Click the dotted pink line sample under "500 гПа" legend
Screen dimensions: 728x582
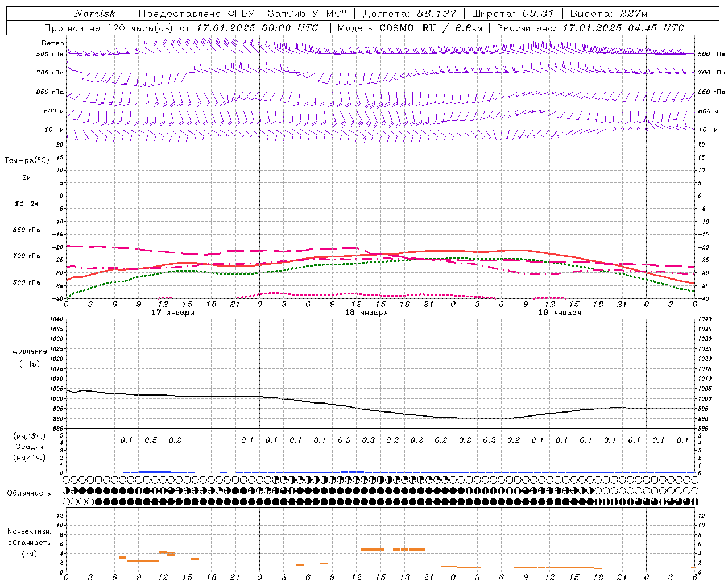(25, 289)
